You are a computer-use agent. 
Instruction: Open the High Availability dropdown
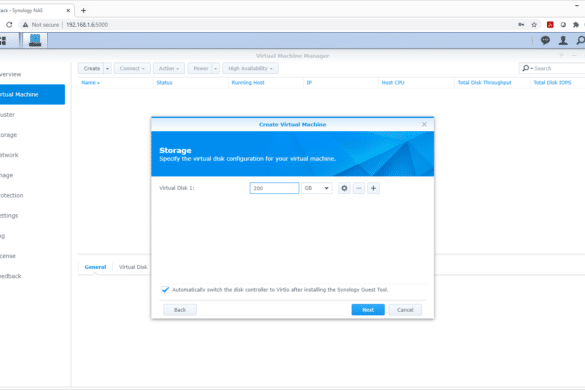tap(250, 68)
